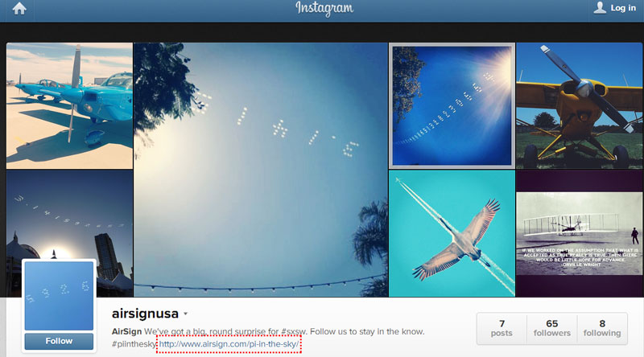Screen dimensions: 644x357
Task: View the 65 followers stat
Action: coord(552,328)
